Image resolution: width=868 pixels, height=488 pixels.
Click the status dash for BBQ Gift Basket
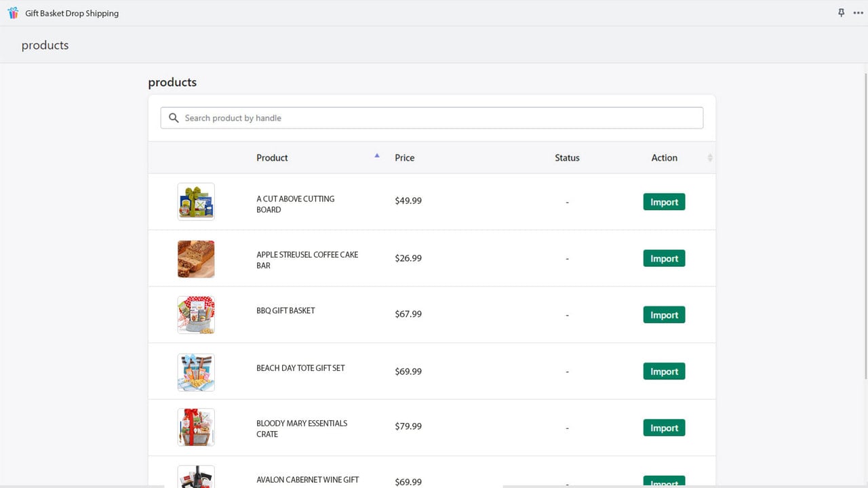567,315
